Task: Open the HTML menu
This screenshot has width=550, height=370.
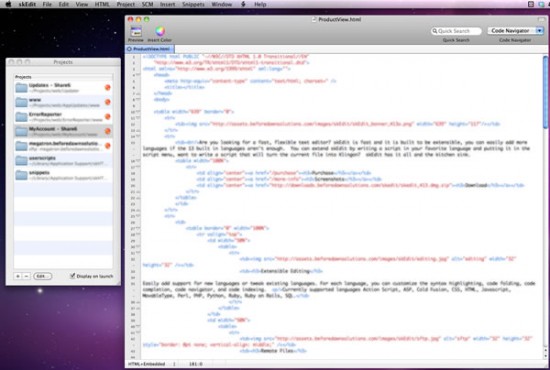Action: 102,4
